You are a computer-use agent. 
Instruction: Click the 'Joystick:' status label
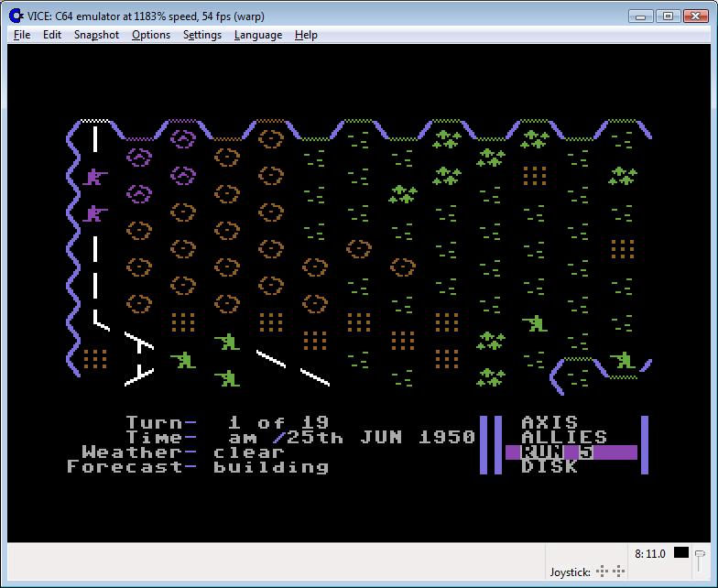click(570, 572)
